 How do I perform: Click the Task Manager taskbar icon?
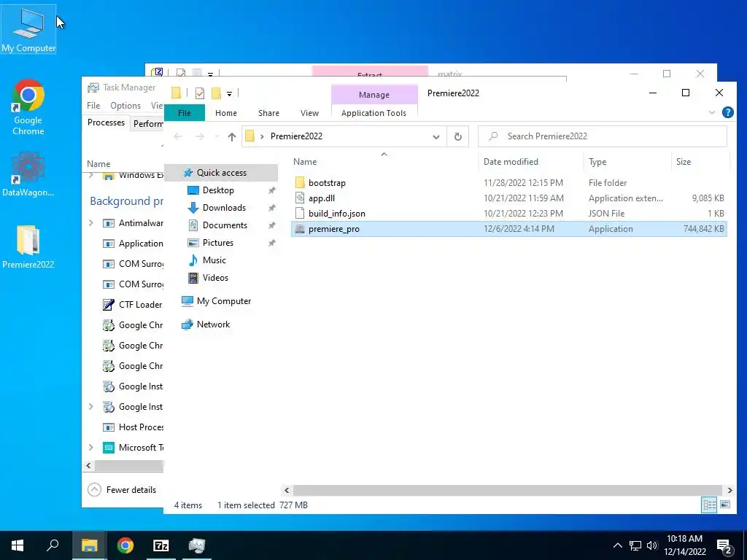coord(197,545)
